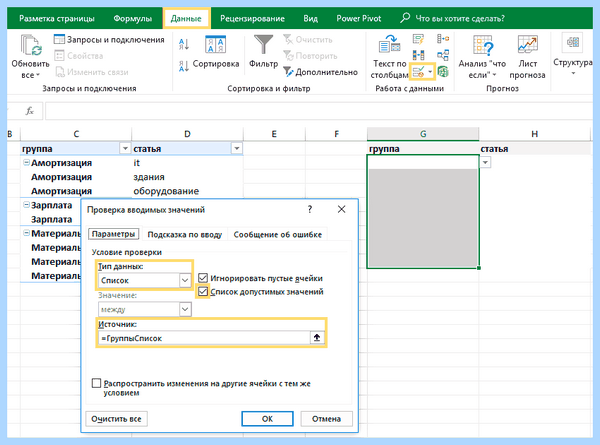The height and width of the screenshot is (445, 600).
Task: Click the 'it' cell in column D
Action: point(187,163)
